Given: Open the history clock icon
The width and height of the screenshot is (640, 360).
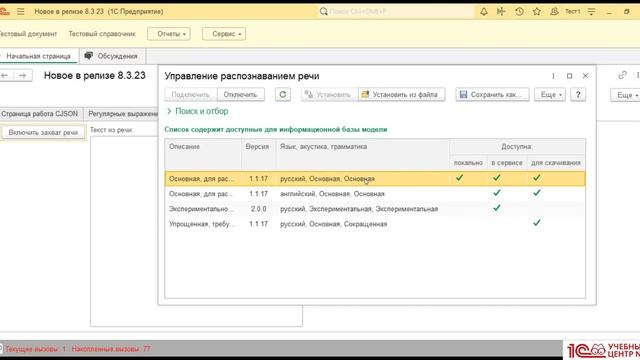Looking at the screenshot, I should pos(519,11).
